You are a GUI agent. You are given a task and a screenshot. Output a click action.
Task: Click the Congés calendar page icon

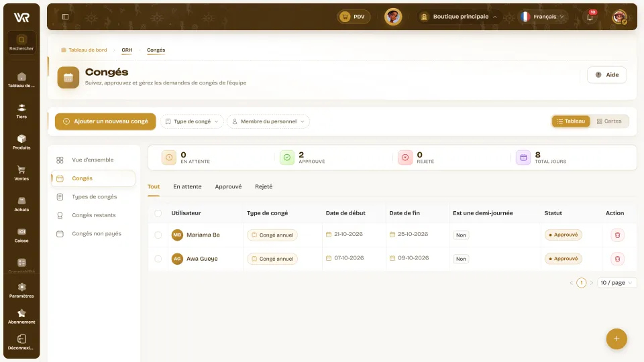(x=68, y=78)
